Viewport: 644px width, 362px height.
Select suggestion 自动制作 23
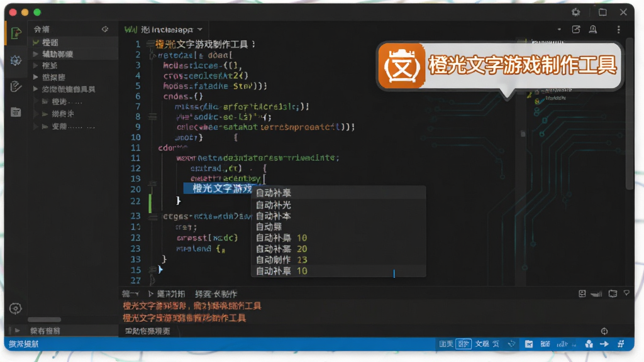[338, 260]
